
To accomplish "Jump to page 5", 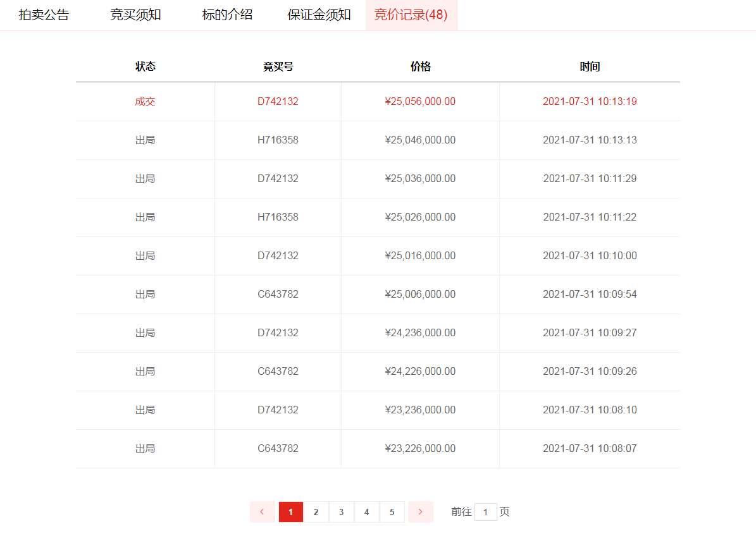I will click(x=392, y=512).
